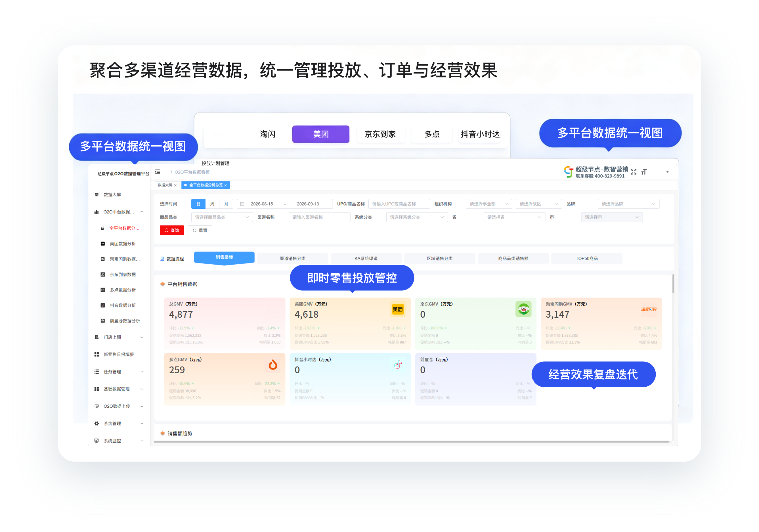759x532 pixels.
Task: Click the font size icon in header
Action: [644, 172]
